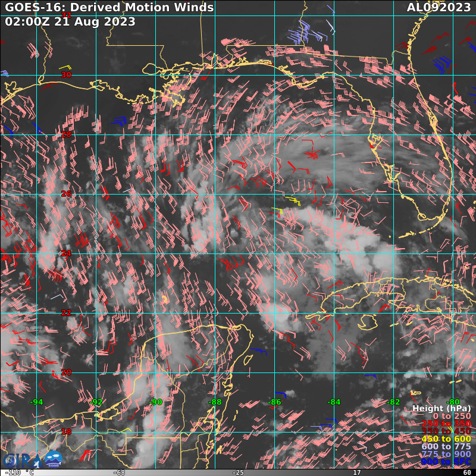The image size is (476, 476).
Task: Click the latitude label "28"
Action: tap(66, 134)
